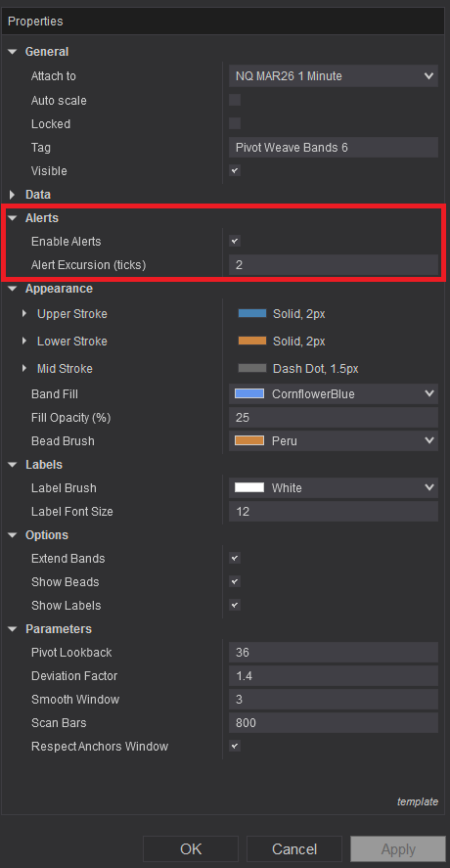Viewport: 450px width, 868px height.
Task: Disable the Enable Alerts checkbox
Action: 235,241
